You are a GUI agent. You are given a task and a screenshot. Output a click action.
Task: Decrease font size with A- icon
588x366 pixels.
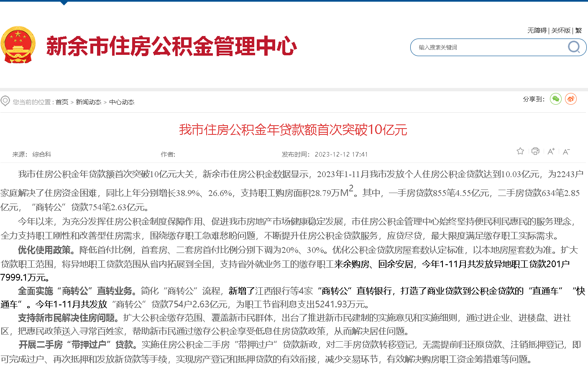tap(566, 151)
